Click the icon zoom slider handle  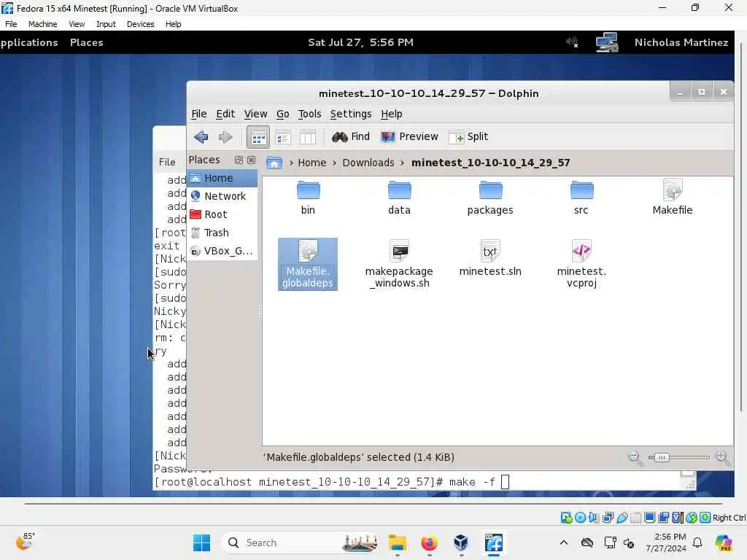click(661, 458)
